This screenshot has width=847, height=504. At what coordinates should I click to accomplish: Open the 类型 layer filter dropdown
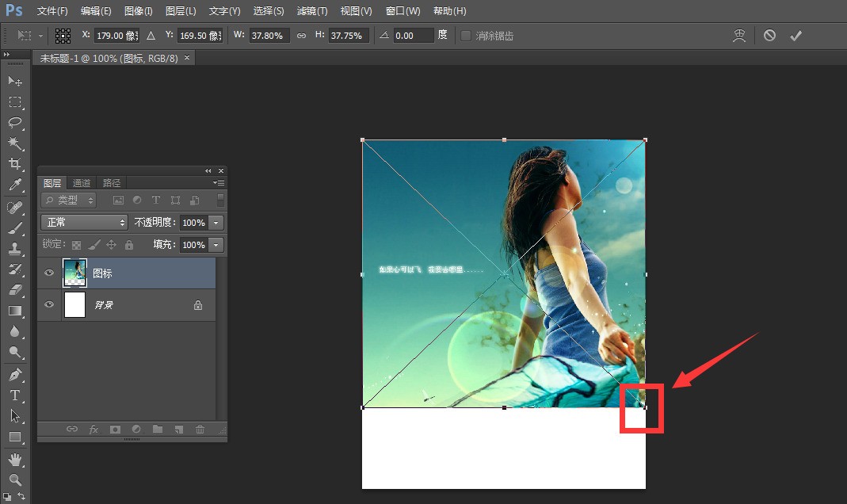pyautogui.click(x=69, y=200)
